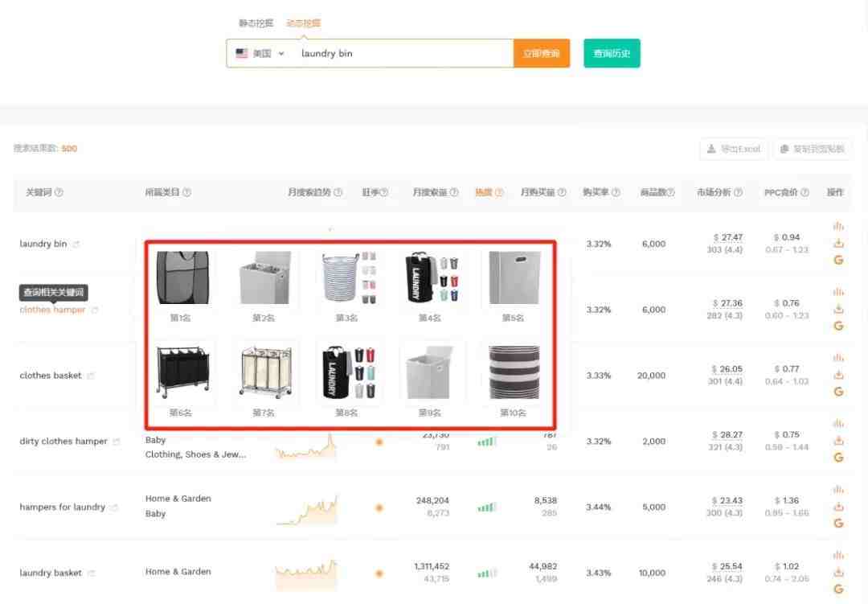Switch to the 静态挖掘 tab
Viewport: 868px width, 604px height.
point(256,23)
